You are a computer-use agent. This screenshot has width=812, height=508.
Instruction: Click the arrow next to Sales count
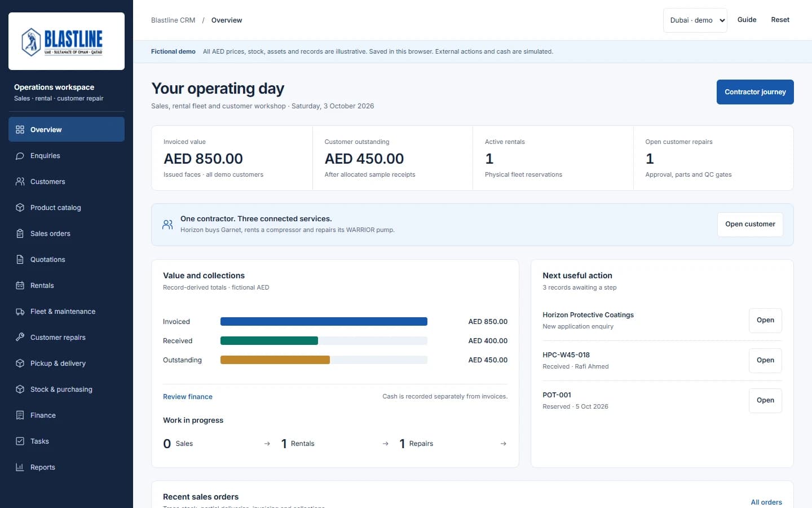coord(267,444)
